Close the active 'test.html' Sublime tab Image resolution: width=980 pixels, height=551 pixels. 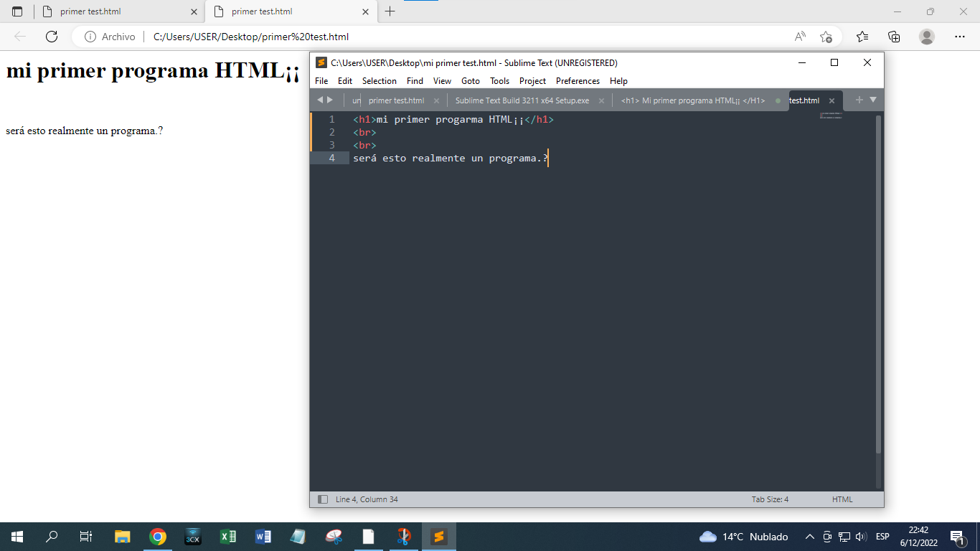click(831, 100)
